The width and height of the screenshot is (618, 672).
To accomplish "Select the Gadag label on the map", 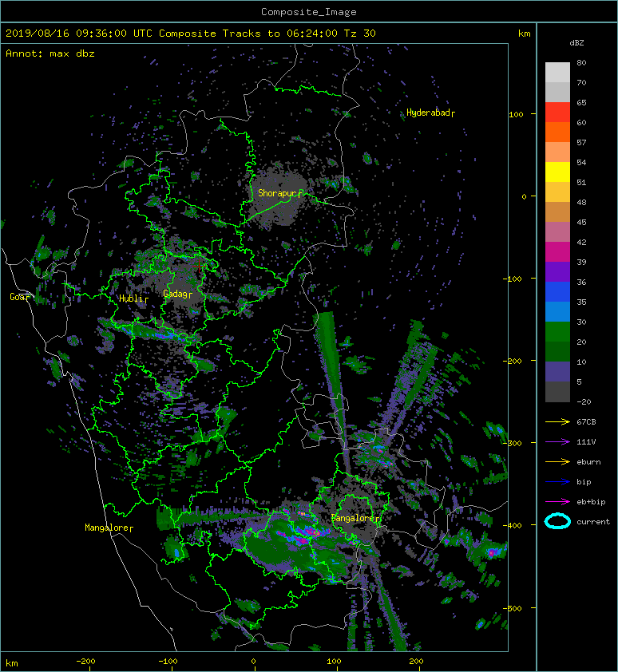I will click(x=176, y=294).
